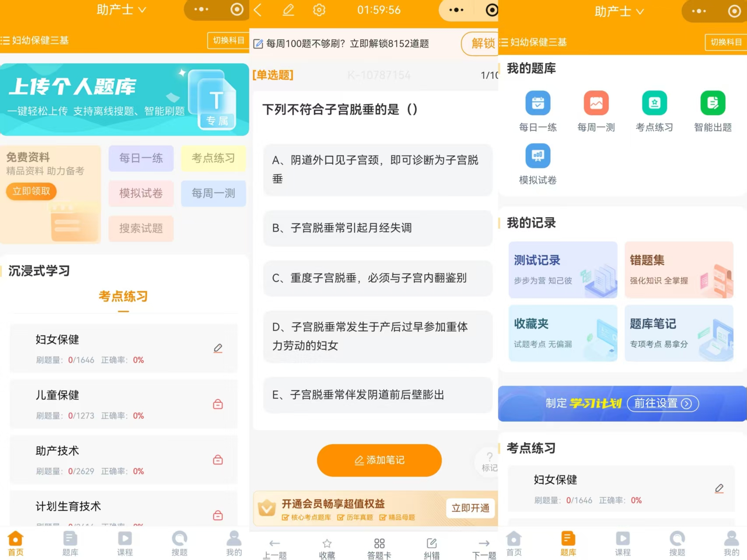Tap 立即开通 membership button
This screenshot has height=560, width=747.
click(470, 508)
